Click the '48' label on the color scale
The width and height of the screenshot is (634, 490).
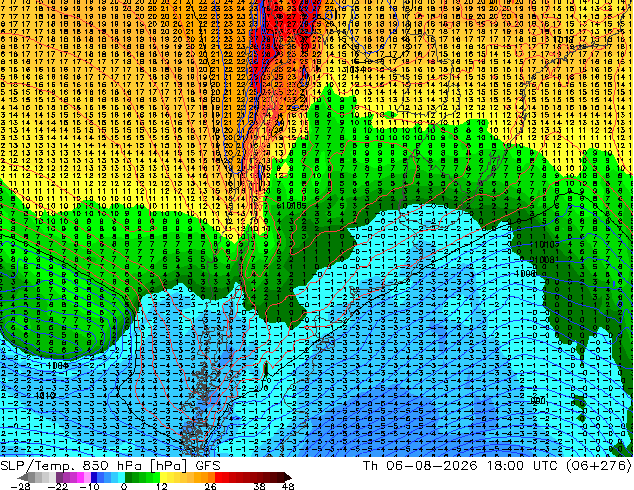(288, 486)
